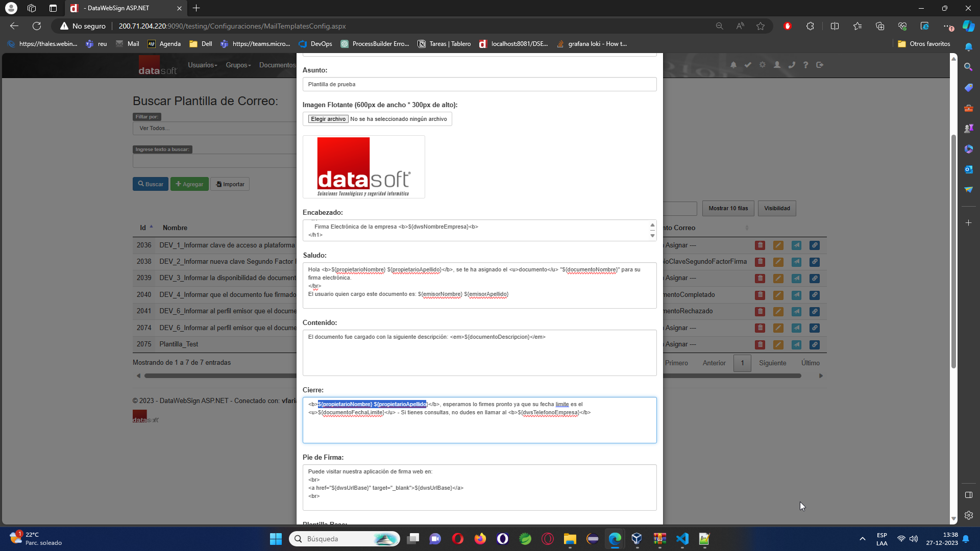Image resolution: width=980 pixels, height=551 pixels.
Task: Edit template row 2074 pencil icon
Action: [x=778, y=328]
